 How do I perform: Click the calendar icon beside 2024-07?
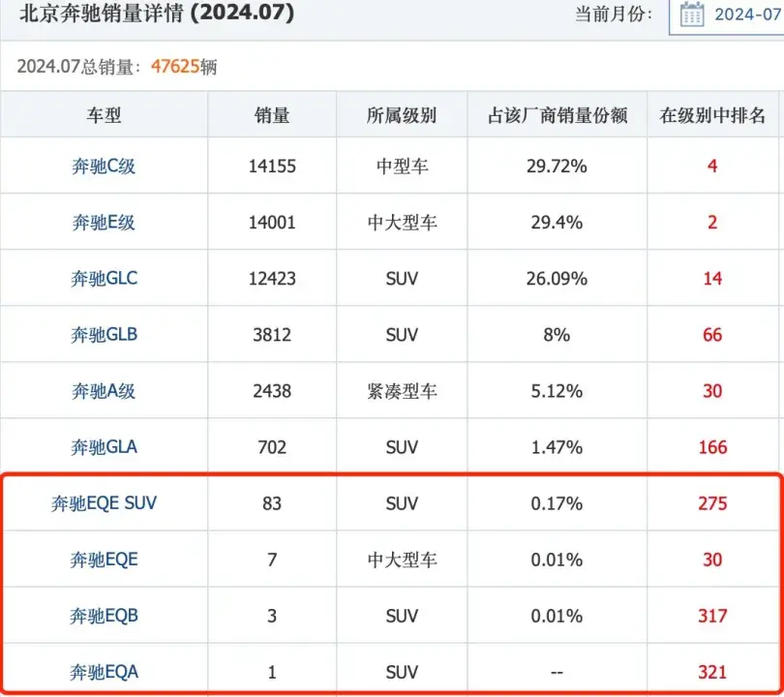click(692, 14)
